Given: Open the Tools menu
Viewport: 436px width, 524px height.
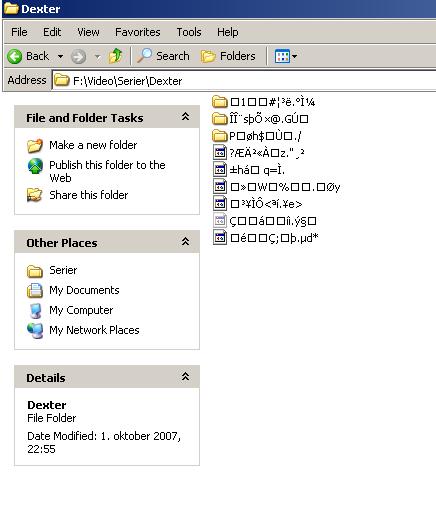Looking at the screenshot, I should click(x=189, y=32).
